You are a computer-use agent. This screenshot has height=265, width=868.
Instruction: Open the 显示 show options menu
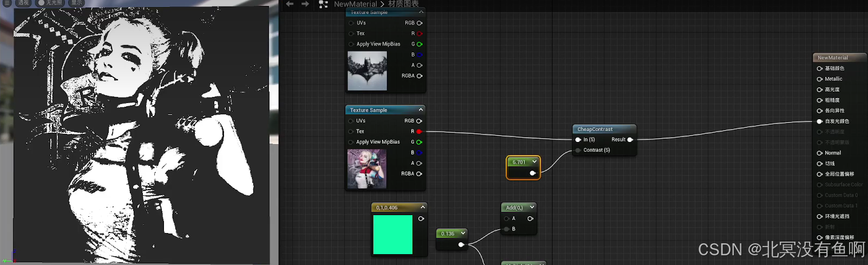[77, 3]
